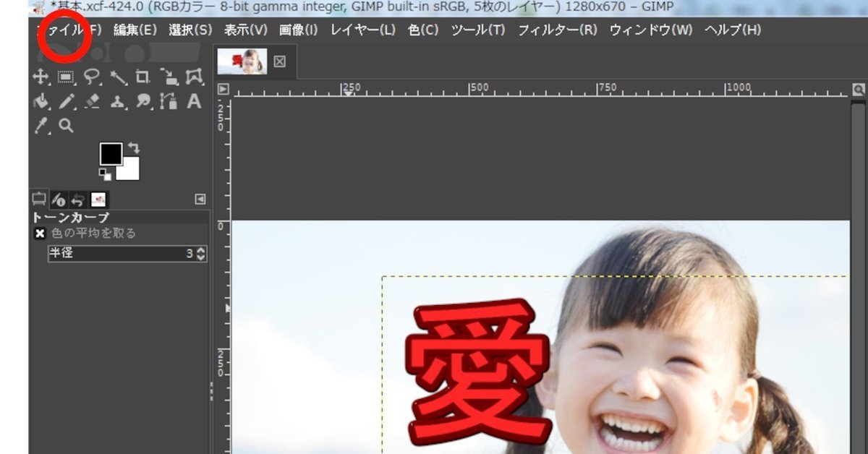Select the image thumbnail tab above the canvas
Image resolution: width=868 pixels, height=454 pixels.
click(244, 61)
